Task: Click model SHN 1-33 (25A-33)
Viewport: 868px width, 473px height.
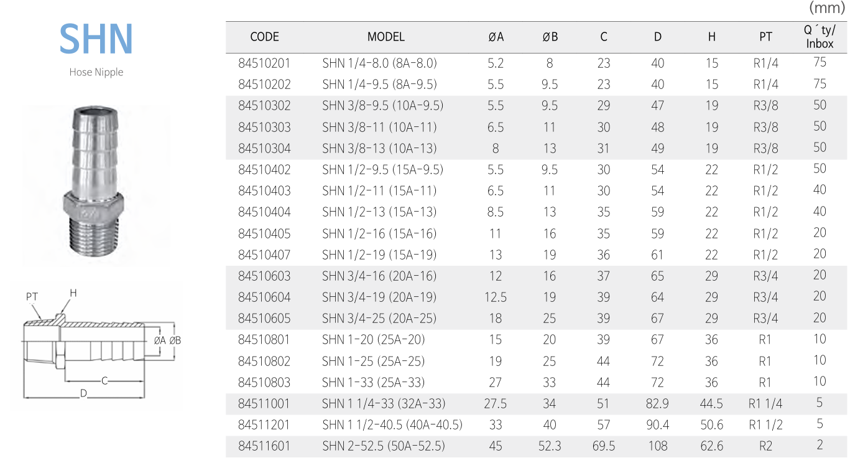Action: tap(373, 382)
